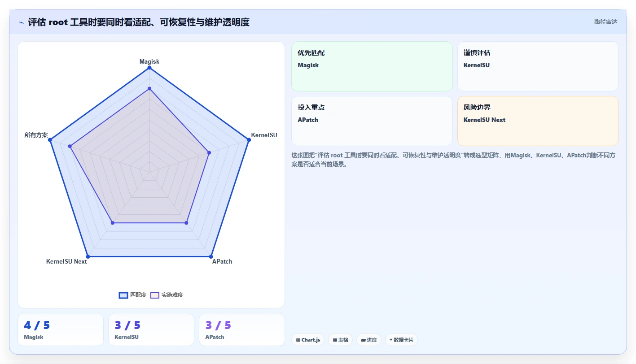
Task: Select the 优先匹配 Magisk card
Action: (x=372, y=66)
